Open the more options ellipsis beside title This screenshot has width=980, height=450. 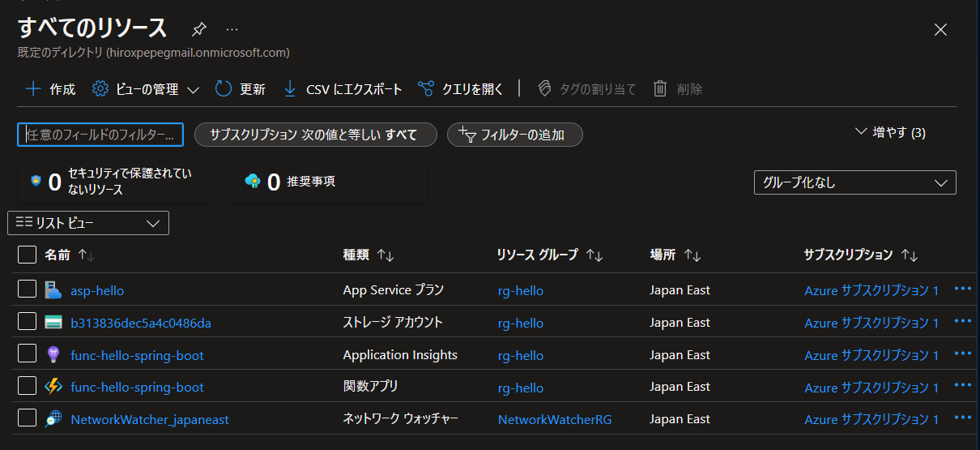[232, 29]
